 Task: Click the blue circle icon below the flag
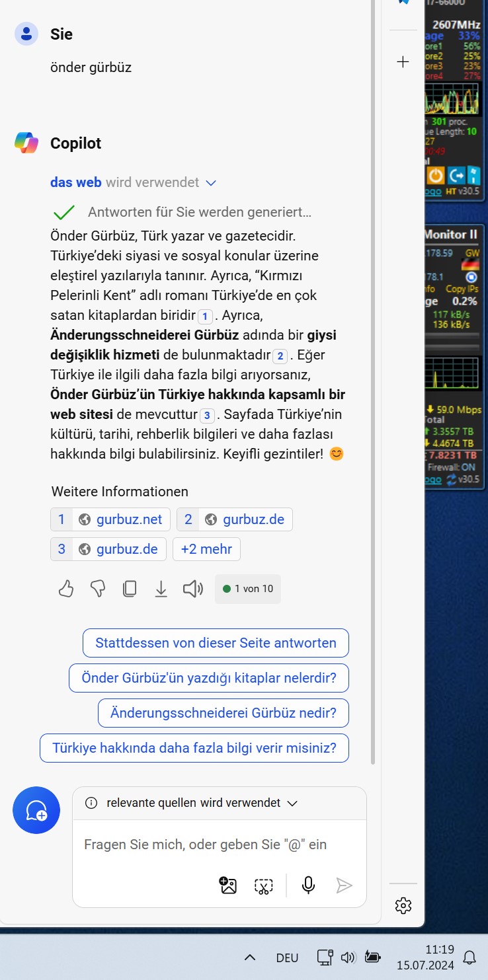471,278
